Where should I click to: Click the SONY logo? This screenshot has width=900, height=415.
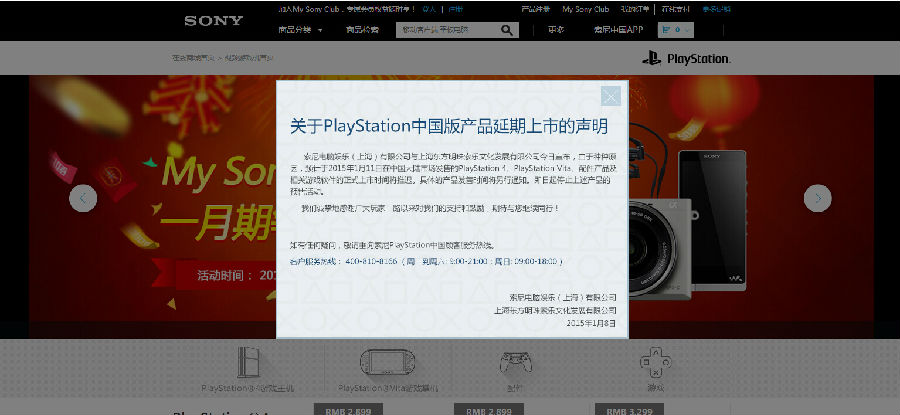click(x=214, y=21)
